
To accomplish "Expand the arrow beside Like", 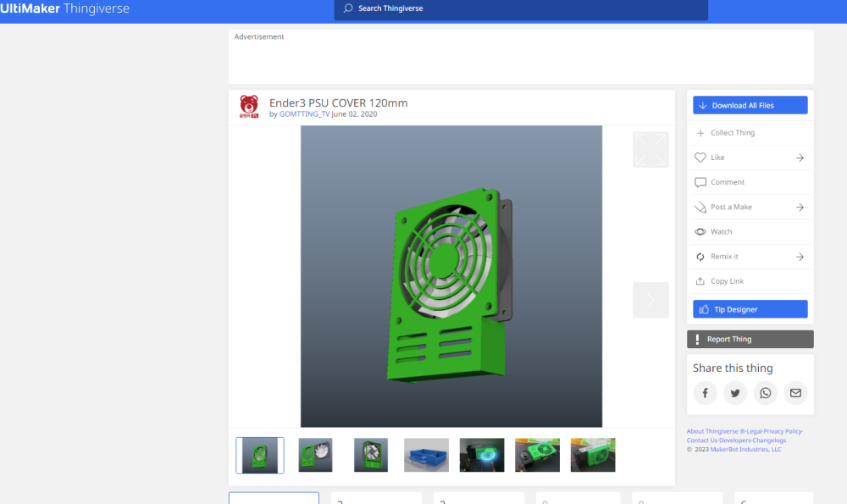I will click(x=800, y=158).
